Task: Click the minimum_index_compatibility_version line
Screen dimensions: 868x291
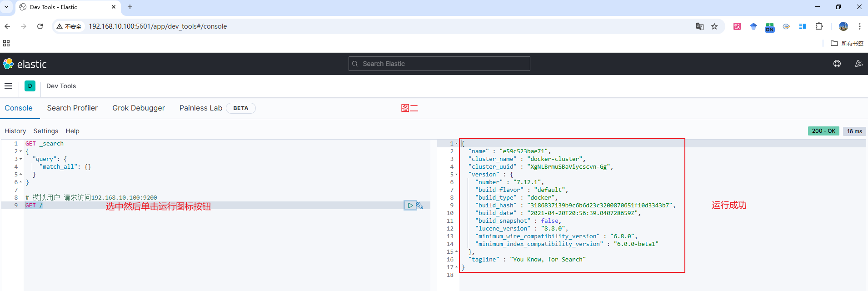Action: (x=567, y=244)
